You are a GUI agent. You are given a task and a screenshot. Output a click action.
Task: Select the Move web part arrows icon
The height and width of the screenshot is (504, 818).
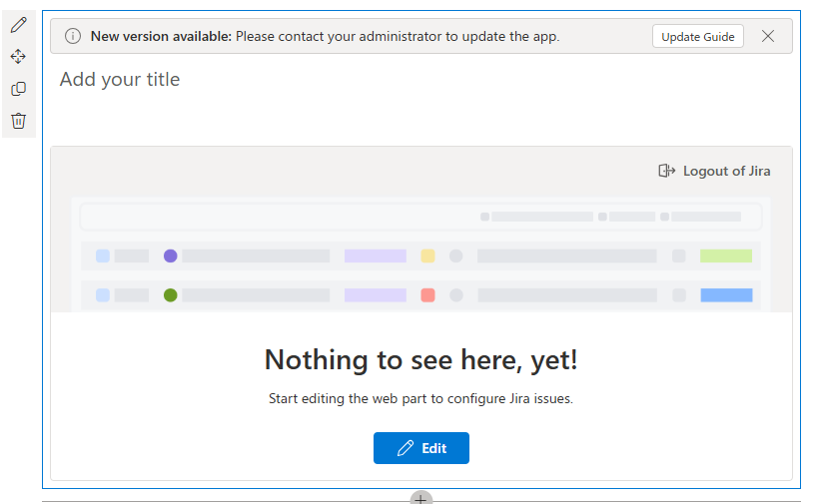coord(18,57)
